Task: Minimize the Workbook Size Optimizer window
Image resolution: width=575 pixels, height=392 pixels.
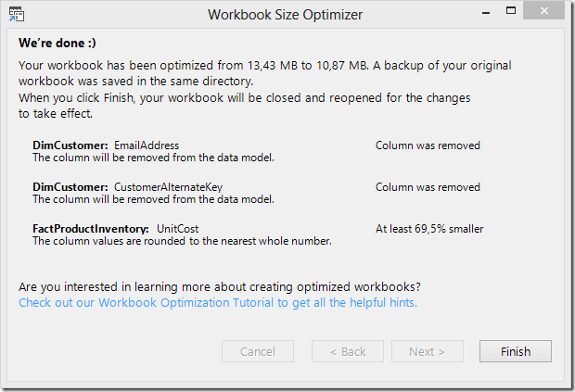Action: click(486, 13)
